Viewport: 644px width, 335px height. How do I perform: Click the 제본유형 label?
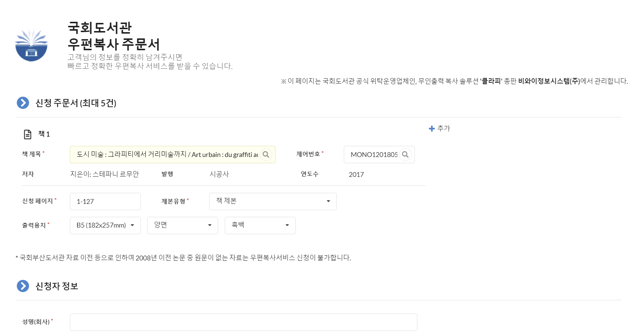(173, 201)
